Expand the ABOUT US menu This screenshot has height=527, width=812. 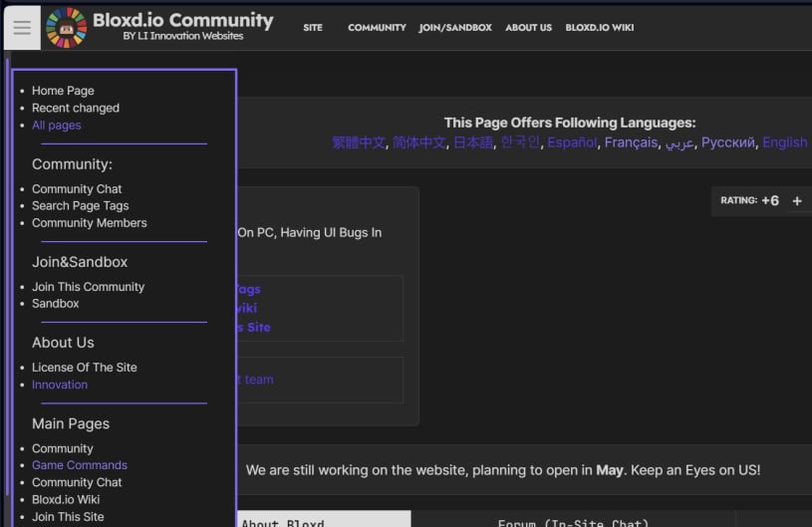click(528, 28)
